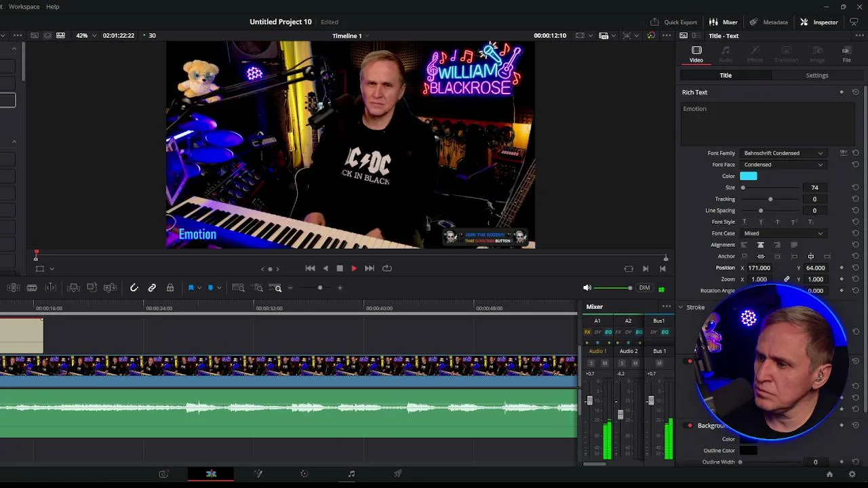The image size is (868, 488).
Task: Click the Full Extent Zoom icon
Action: click(238, 288)
